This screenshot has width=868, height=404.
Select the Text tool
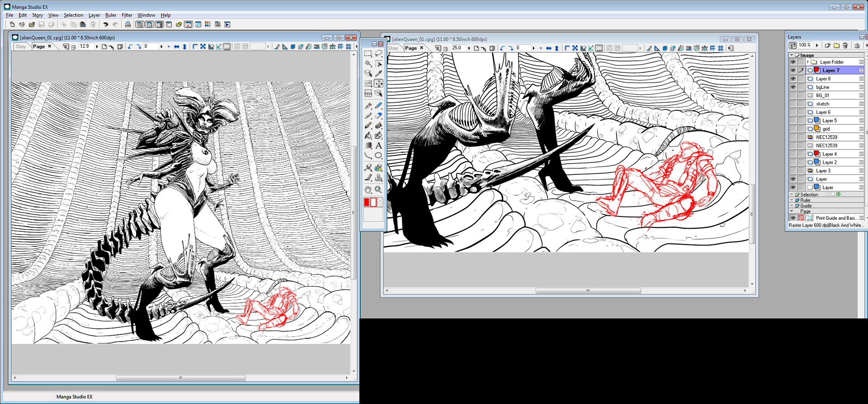378,145
